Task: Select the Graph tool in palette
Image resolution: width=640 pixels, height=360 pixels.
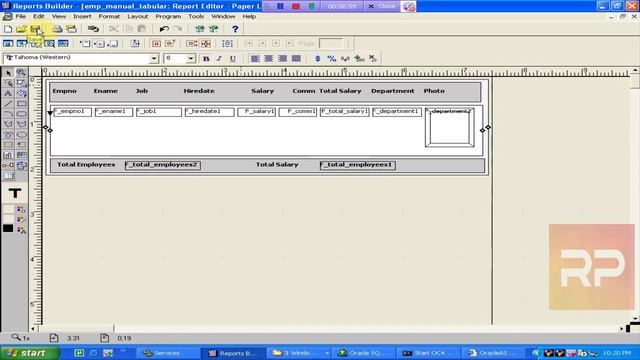Action: (8, 155)
